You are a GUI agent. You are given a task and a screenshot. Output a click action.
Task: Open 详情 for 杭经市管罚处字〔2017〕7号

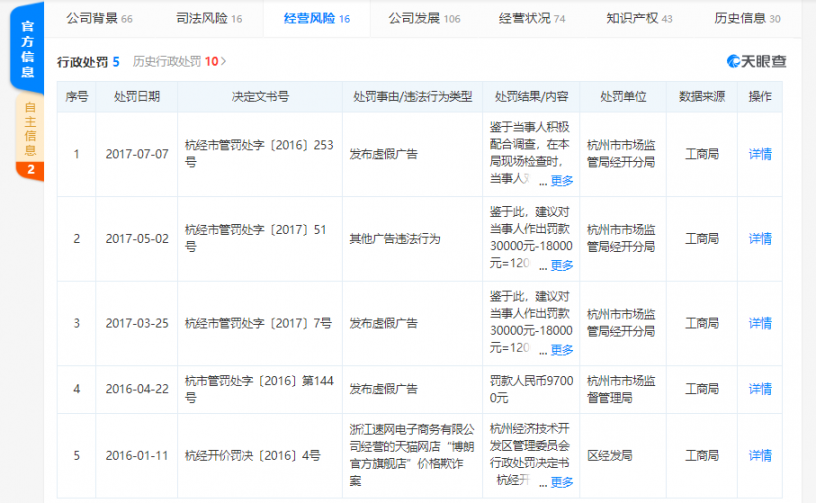[760, 324]
